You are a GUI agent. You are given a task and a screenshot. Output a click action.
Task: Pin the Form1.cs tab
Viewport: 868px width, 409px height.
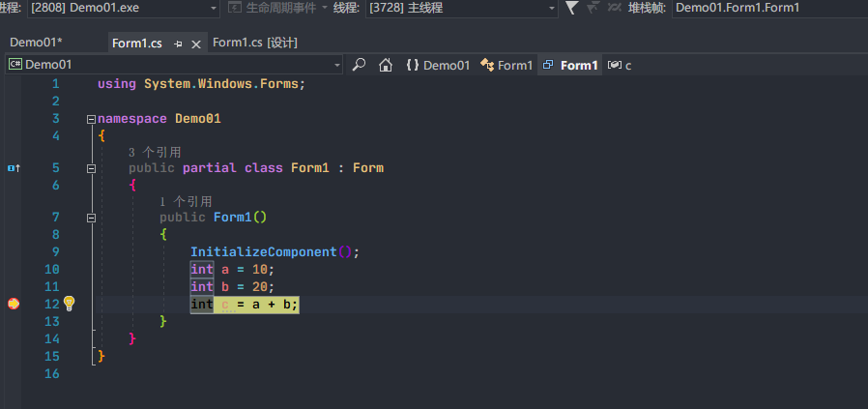[179, 44]
